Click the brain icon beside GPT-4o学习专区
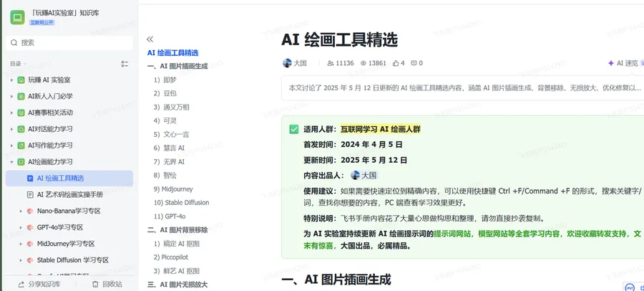 30,228
